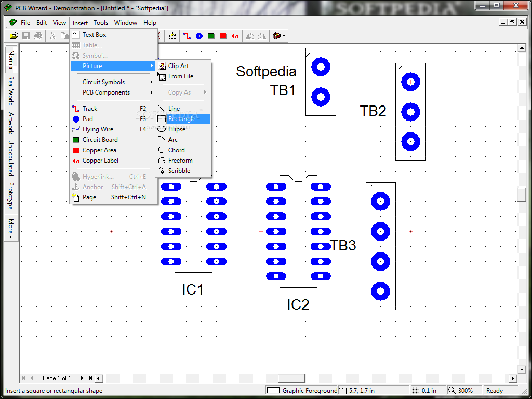Choose Circuit Board in the Insert menu
This screenshot has width=532, height=399.
[x=114, y=140]
